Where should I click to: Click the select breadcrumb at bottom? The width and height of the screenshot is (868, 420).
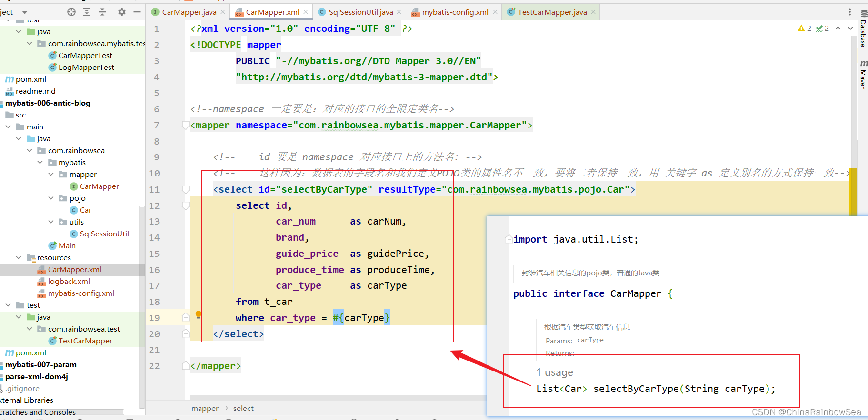(243, 409)
